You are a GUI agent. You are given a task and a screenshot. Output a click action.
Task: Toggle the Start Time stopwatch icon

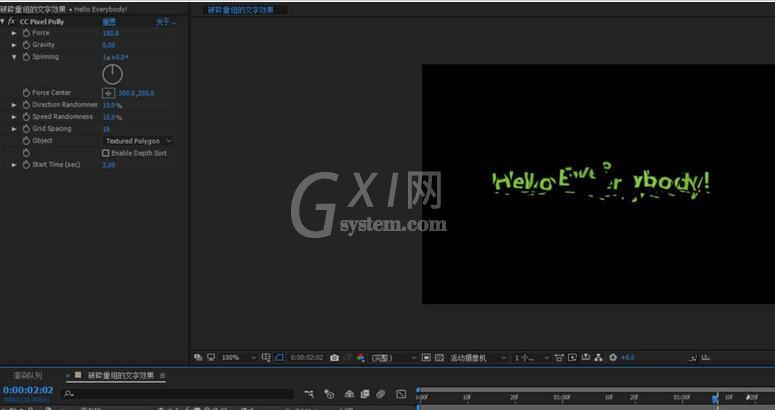pyautogui.click(x=27, y=165)
